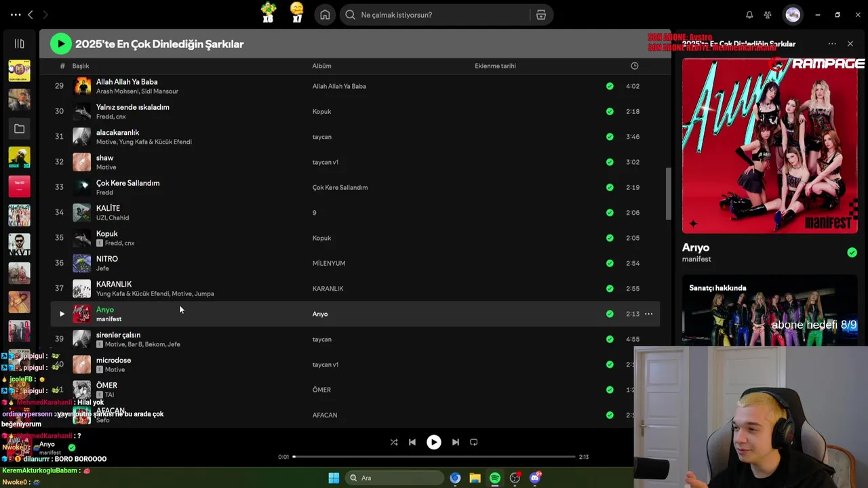
Task: Open the Sanatçı hakkında artist card
Action: pyautogui.click(x=770, y=310)
